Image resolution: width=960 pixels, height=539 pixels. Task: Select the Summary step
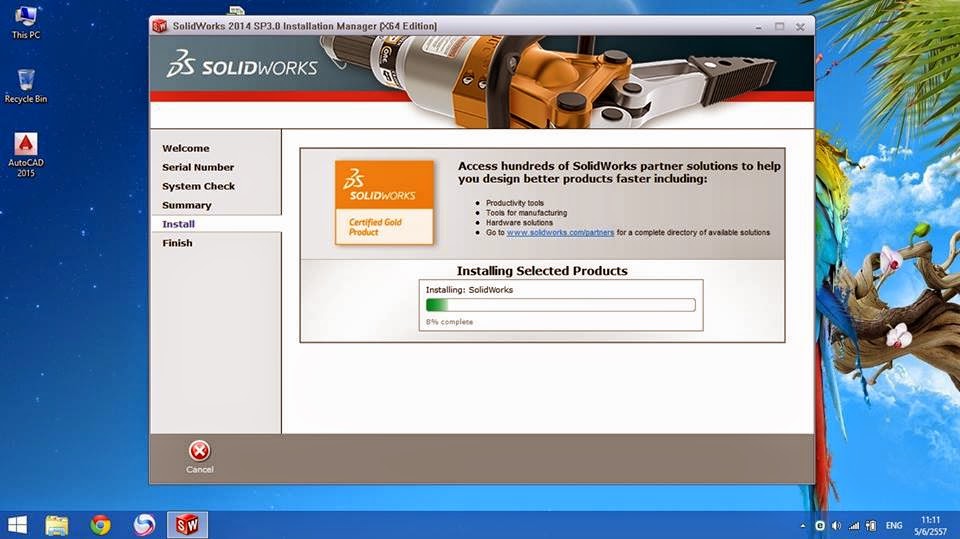[x=187, y=205]
